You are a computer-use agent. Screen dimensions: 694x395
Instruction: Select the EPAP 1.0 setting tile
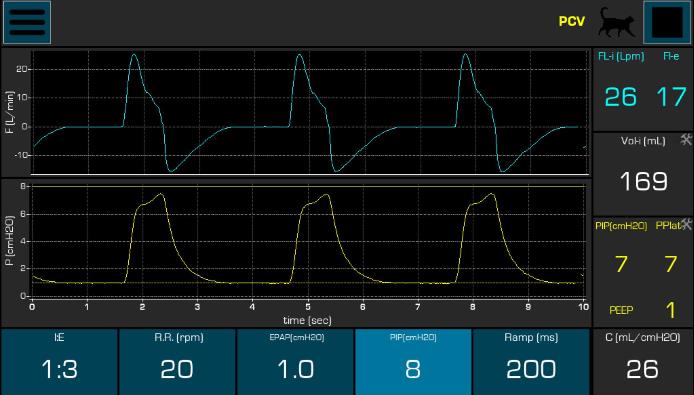(296, 361)
